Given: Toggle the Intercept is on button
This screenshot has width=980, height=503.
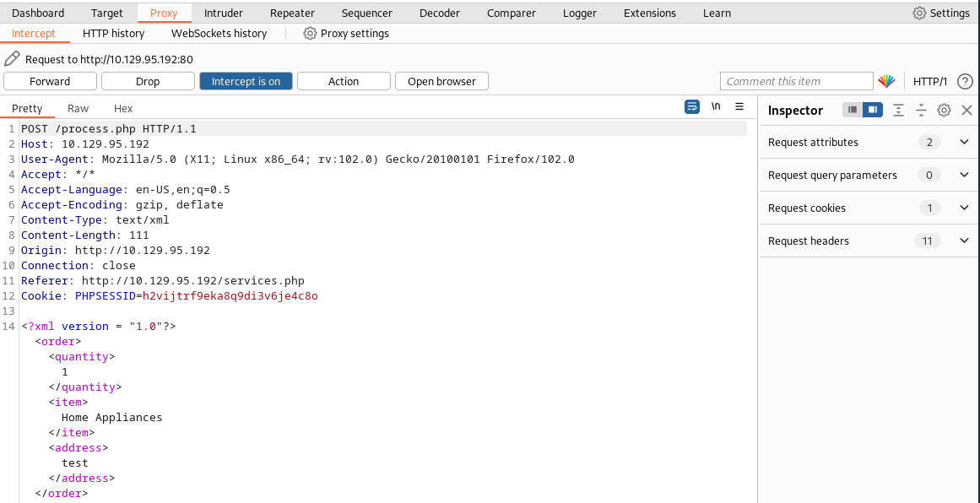Looking at the screenshot, I should point(246,81).
